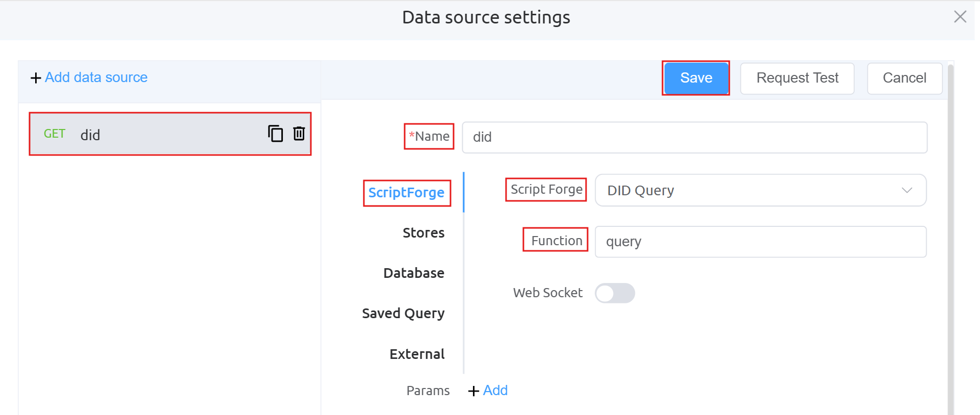
Task: Click the Add params link
Action: [x=495, y=391]
